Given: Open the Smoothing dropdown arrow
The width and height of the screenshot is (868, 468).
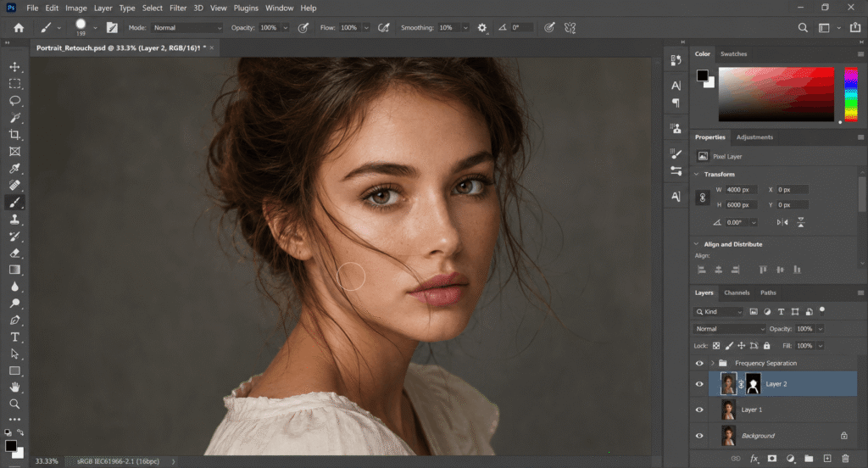Looking at the screenshot, I should click(x=465, y=28).
